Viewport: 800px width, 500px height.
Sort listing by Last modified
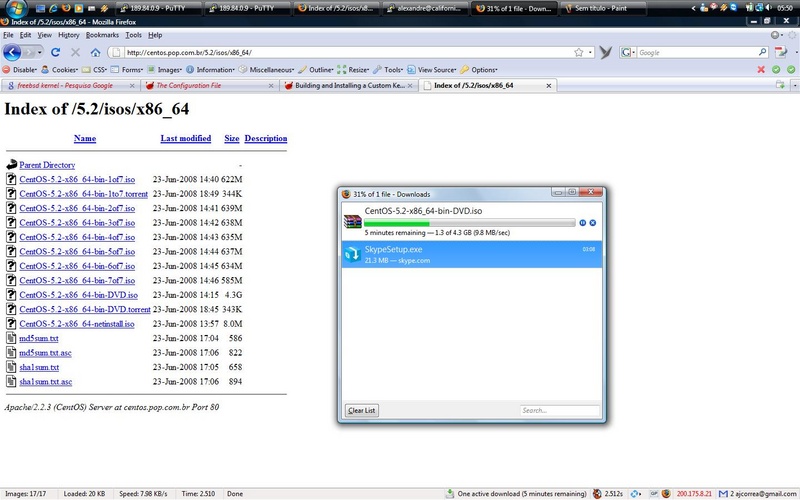pyautogui.click(x=186, y=138)
